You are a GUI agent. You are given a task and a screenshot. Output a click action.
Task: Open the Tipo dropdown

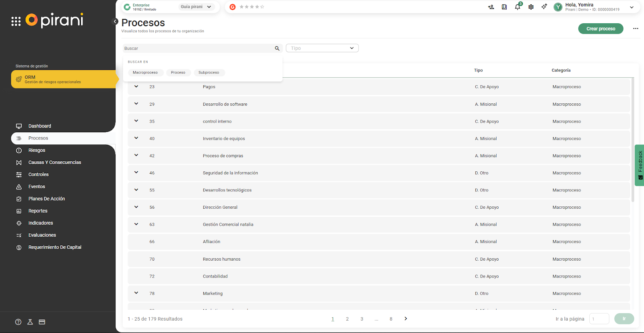(x=322, y=48)
